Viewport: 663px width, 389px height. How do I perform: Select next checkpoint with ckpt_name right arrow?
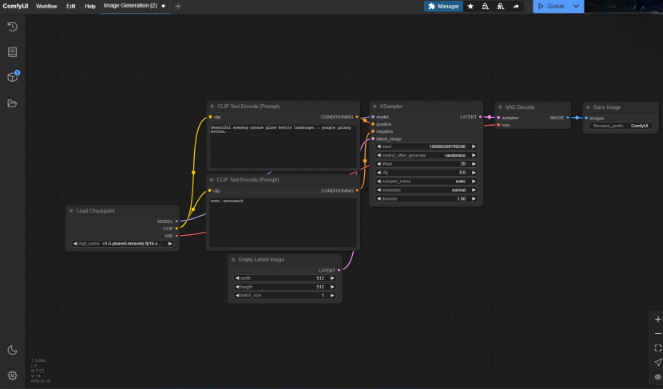point(170,244)
